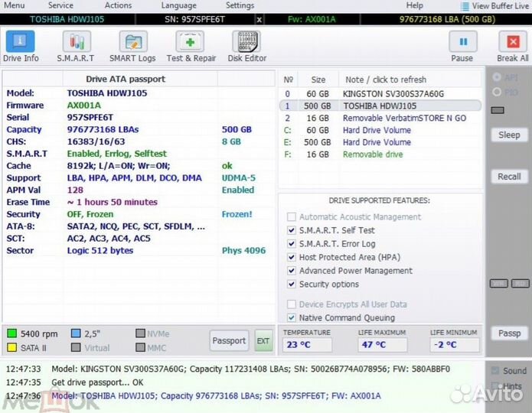Viewport: 532px width, 413px height.
Task: Toggle the Sound checkbox
Action: 496,371
